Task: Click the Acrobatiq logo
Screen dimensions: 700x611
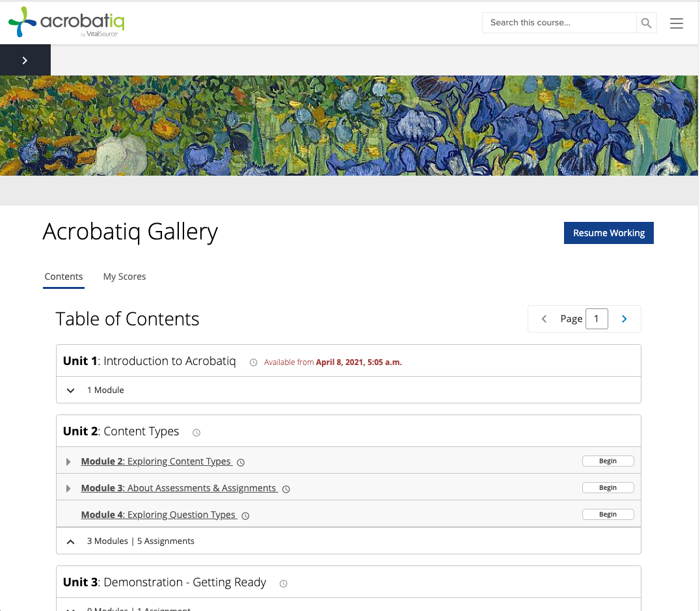Action: pyautogui.click(x=65, y=22)
